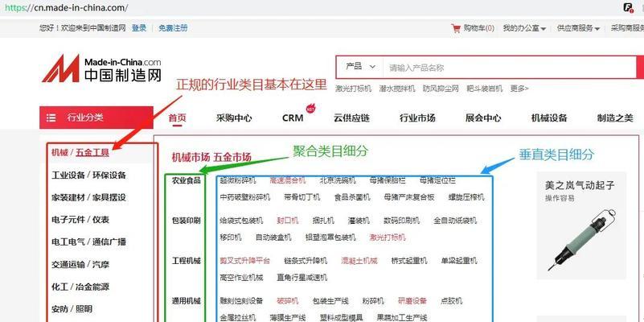
Task: Click the 高速混合机 product link
Action: (x=288, y=180)
